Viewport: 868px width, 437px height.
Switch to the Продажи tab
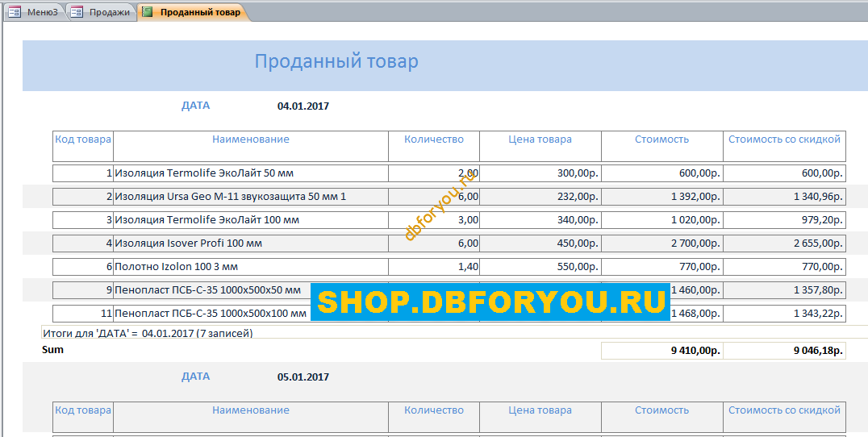point(102,11)
